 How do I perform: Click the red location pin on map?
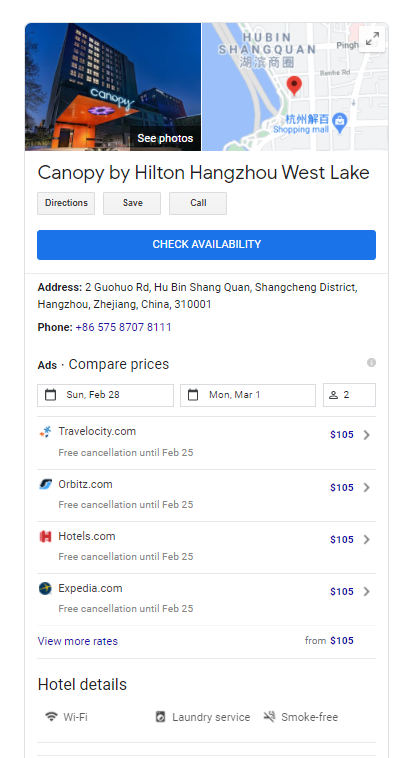(294, 86)
